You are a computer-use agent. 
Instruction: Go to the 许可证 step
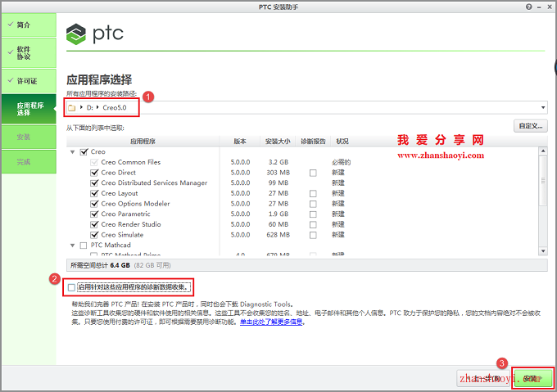[29, 81]
